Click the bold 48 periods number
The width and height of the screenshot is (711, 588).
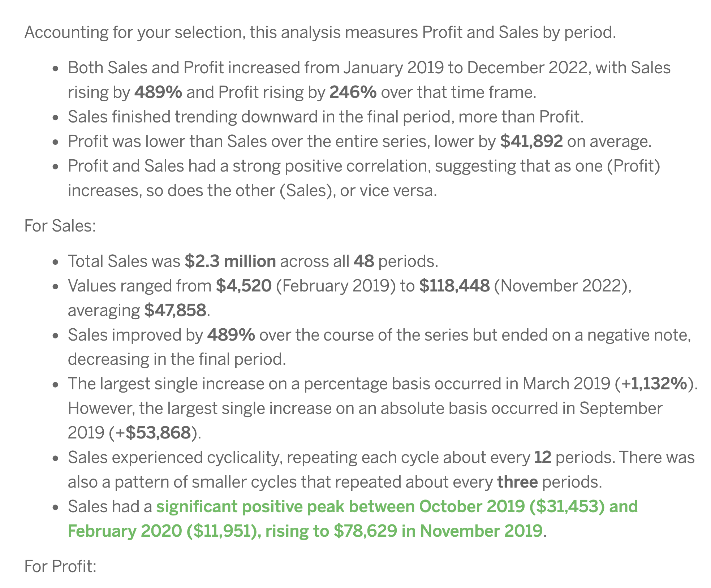(364, 261)
